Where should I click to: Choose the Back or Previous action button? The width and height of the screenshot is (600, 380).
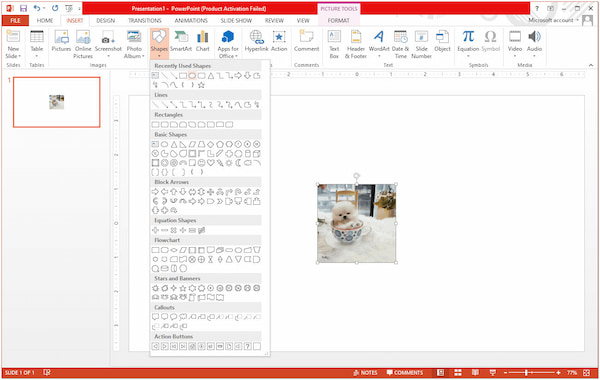[155, 346]
